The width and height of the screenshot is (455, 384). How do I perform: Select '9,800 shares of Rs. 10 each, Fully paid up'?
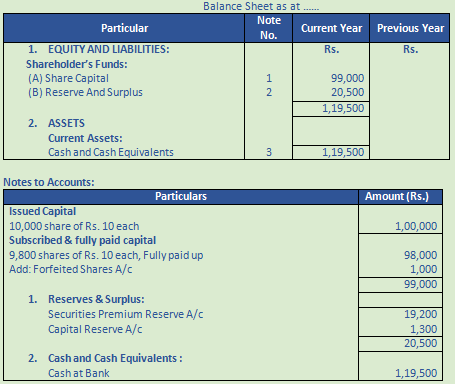(x=106, y=255)
